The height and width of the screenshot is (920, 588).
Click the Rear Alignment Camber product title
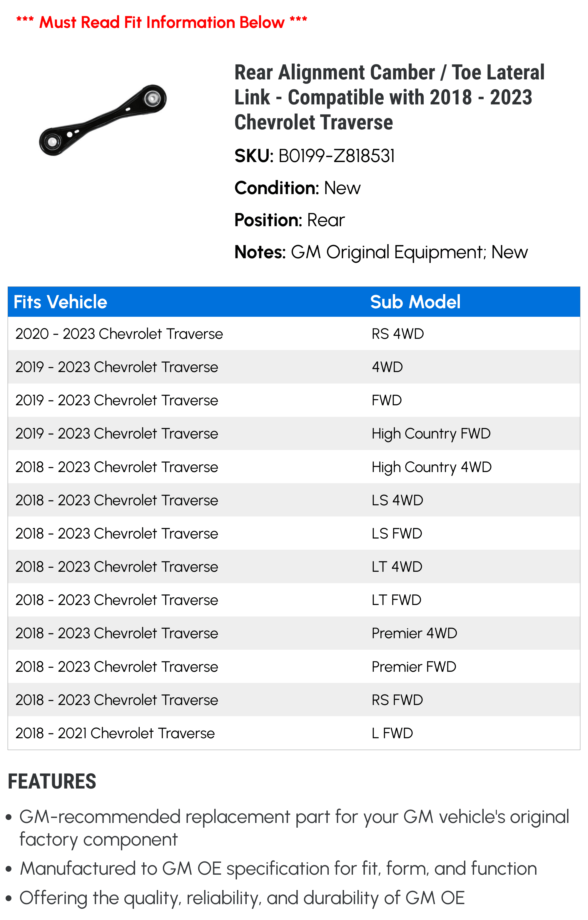click(x=389, y=97)
